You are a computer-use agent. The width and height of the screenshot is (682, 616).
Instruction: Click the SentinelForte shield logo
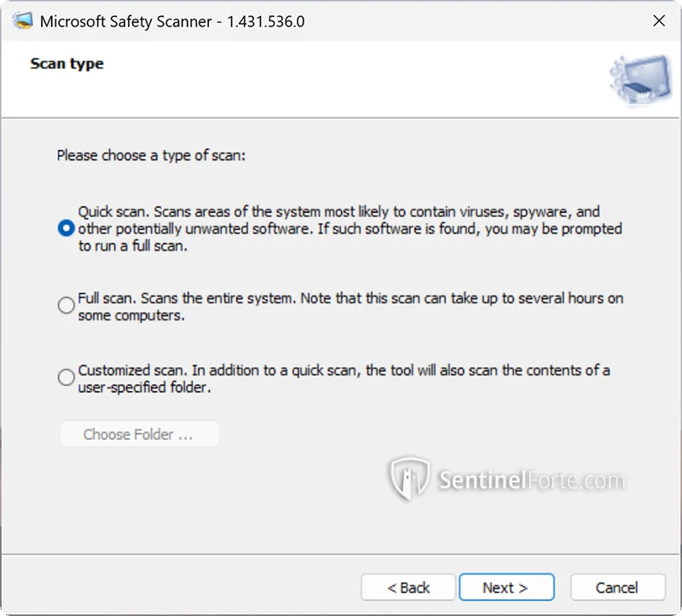(409, 479)
